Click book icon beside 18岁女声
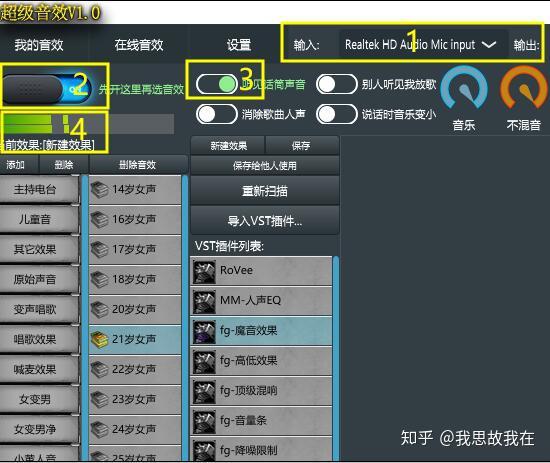 coord(99,280)
